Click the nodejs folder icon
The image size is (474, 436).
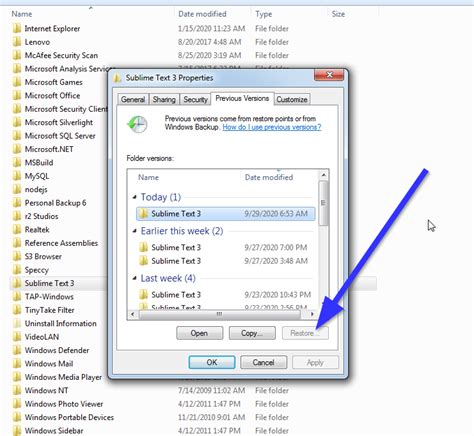[x=17, y=189]
